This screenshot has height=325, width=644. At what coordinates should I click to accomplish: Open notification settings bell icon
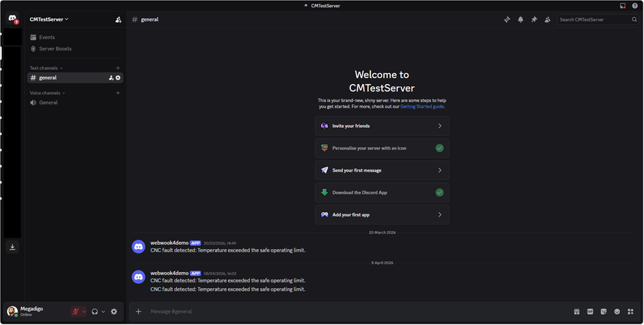[520, 20]
